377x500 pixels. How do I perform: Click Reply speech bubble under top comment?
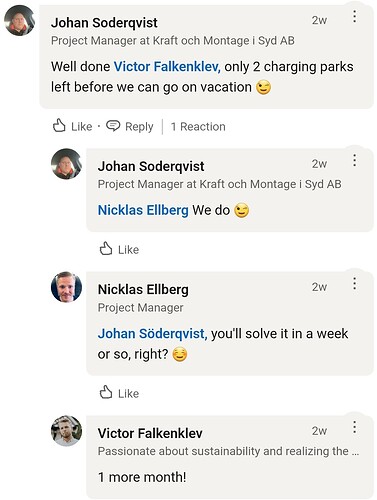pyautogui.click(x=129, y=126)
